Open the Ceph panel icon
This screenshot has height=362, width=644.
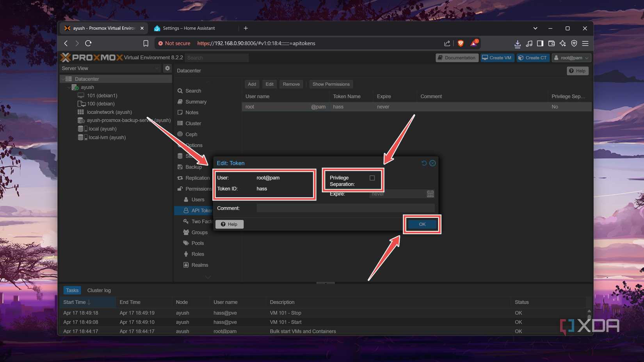pyautogui.click(x=180, y=134)
